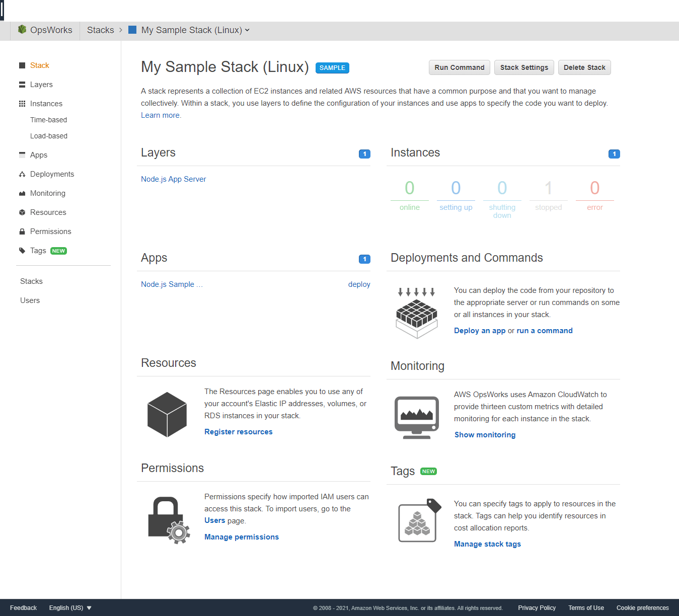Open the My Sample Stack (Linux) dropdown

(x=195, y=30)
